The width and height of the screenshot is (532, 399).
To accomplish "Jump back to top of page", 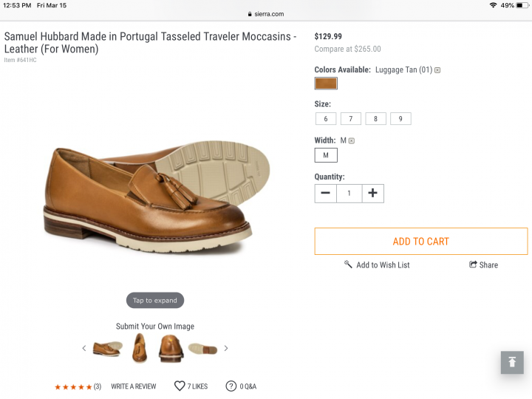I will coord(512,362).
